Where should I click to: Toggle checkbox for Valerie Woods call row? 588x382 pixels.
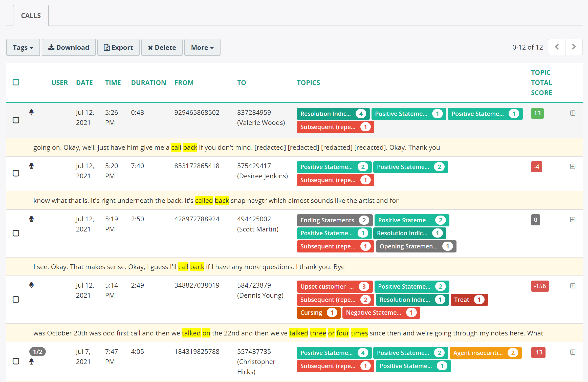16,120
